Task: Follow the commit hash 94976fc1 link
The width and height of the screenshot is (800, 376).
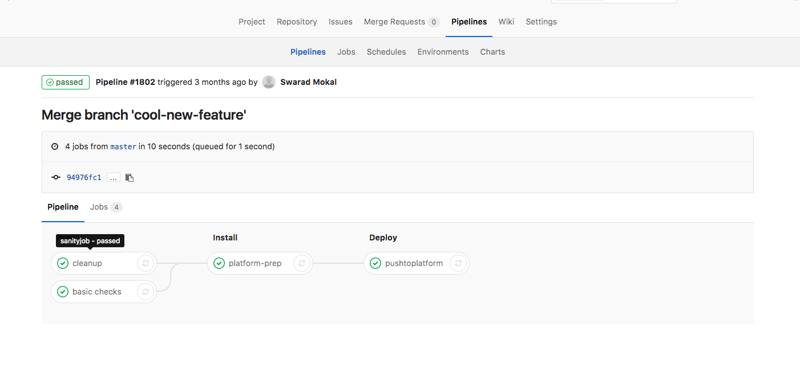Action: pyautogui.click(x=84, y=178)
